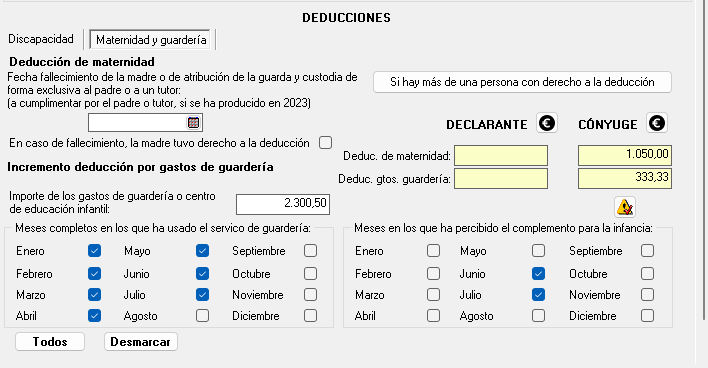Click the Todos button
Image resolution: width=708 pixels, height=368 pixels.
pyautogui.click(x=50, y=342)
